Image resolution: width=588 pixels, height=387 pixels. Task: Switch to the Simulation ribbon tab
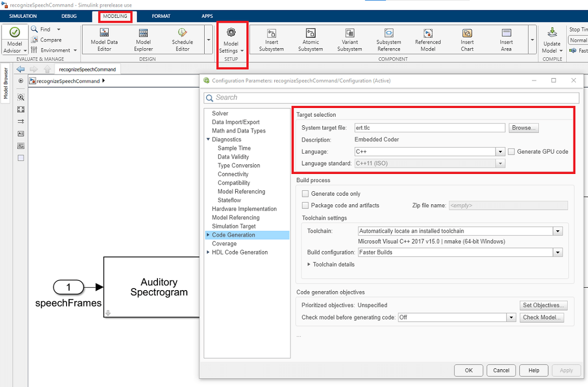23,16
